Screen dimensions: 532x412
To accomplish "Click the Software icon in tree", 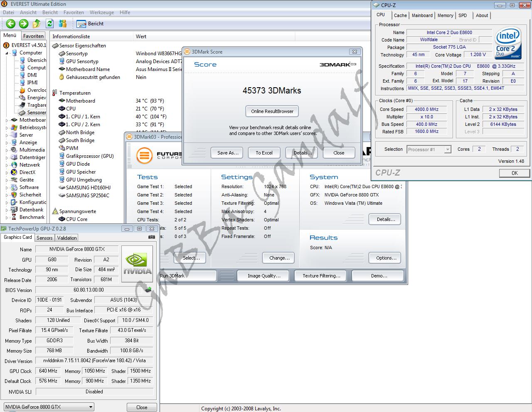I will 15,187.
